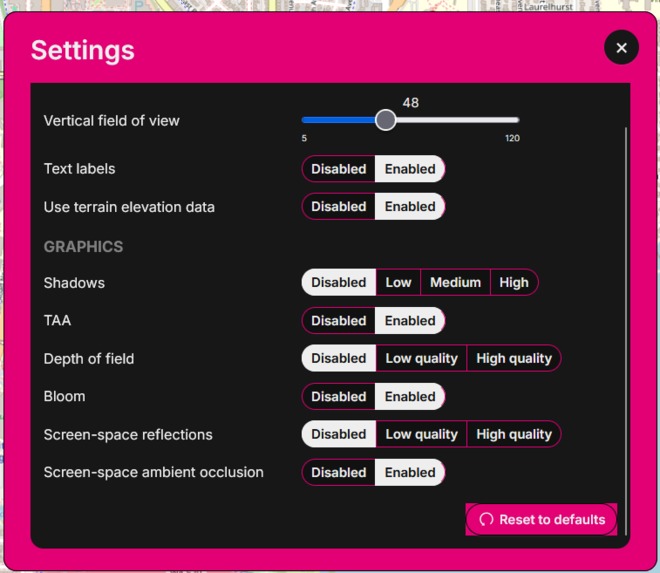Set Depth of field to Disabled

[x=338, y=358]
